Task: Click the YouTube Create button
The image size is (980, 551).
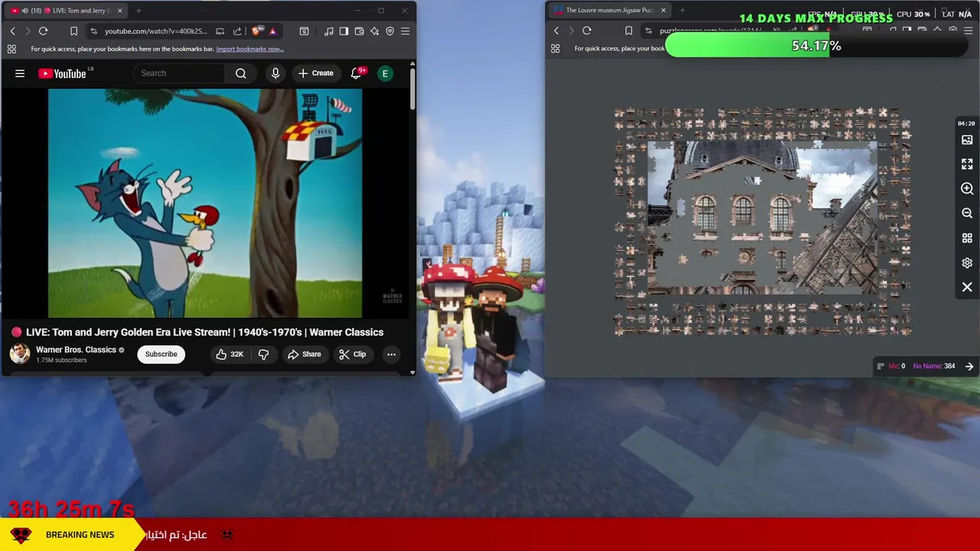Action: click(x=316, y=73)
